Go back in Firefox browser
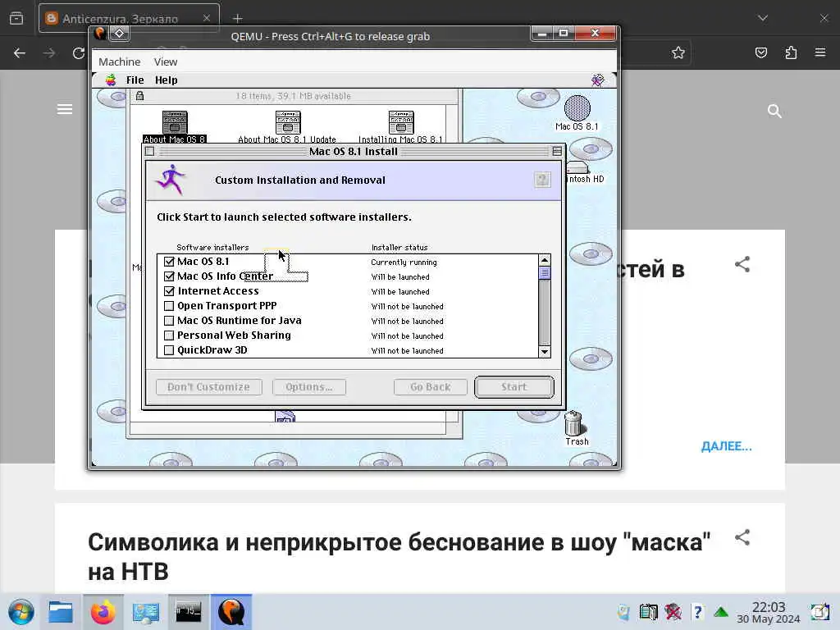Image resolution: width=840 pixels, height=630 pixels. (x=20, y=52)
